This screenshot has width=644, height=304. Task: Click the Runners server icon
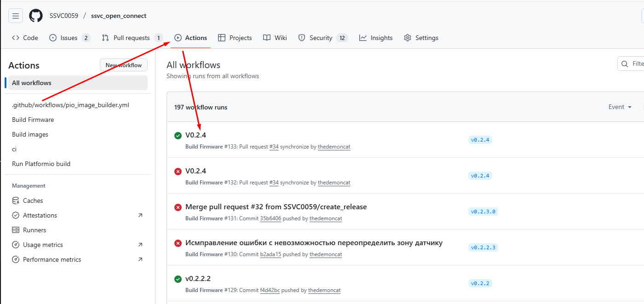(16, 230)
